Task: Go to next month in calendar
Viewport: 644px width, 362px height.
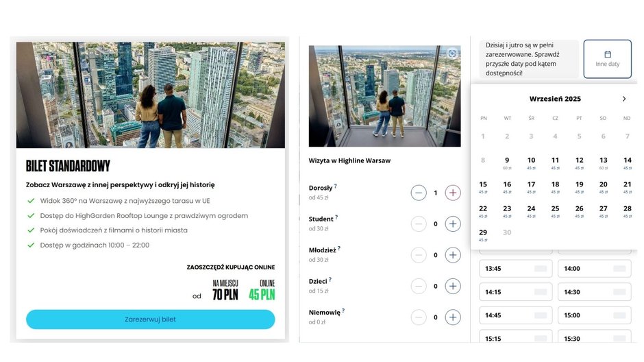Action: coord(624,99)
